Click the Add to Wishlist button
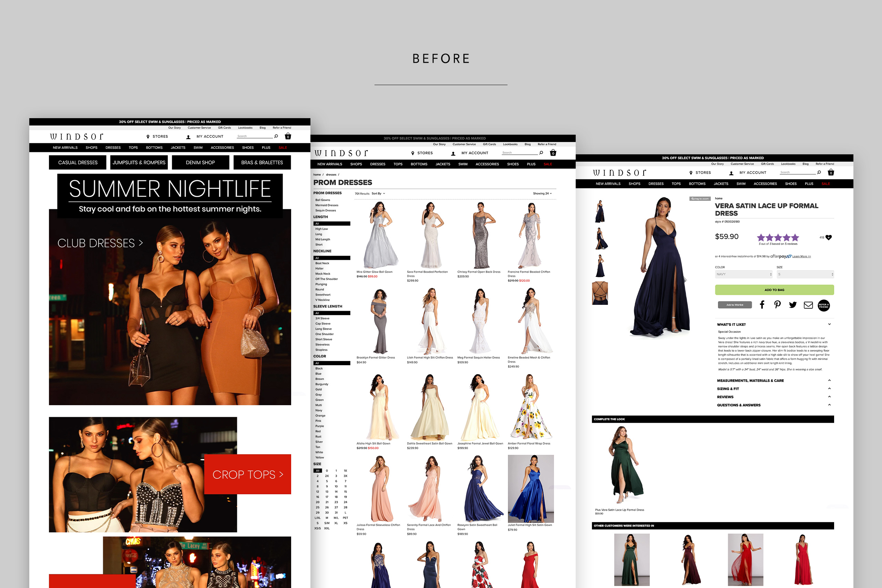The width and height of the screenshot is (882, 588). pos(735,305)
